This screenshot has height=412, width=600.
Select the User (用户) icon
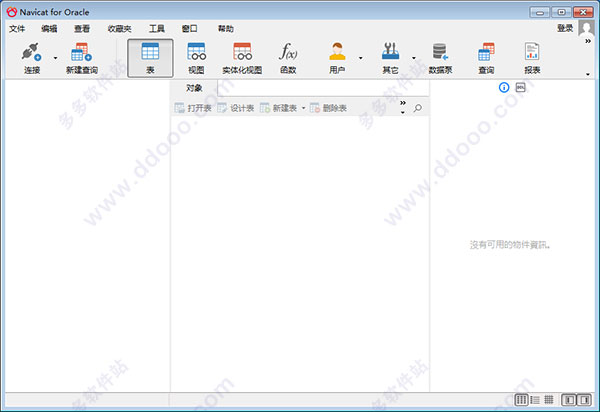pos(337,58)
